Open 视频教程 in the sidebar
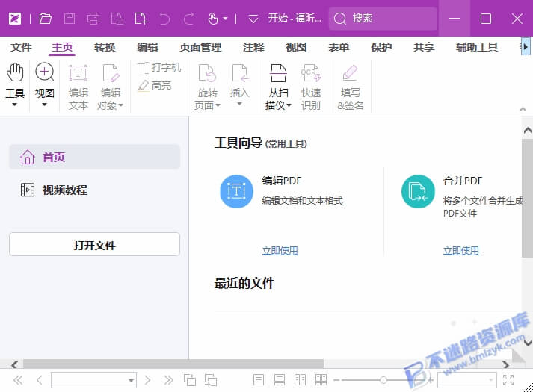This screenshot has height=392, width=533. [94, 190]
